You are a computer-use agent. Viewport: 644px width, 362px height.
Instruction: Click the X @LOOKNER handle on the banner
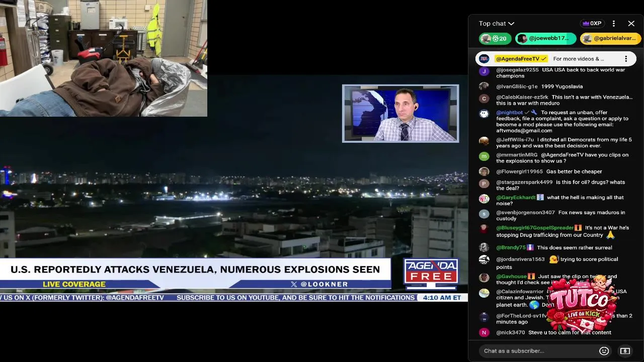click(x=319, y=284)
